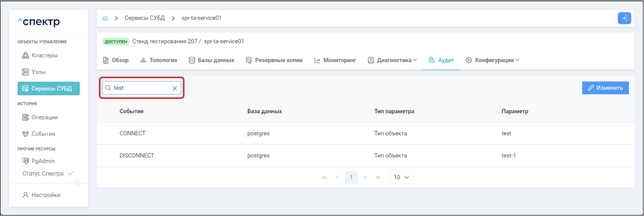
Task: Open the Резервные копии tab
Action: point(274,60)
